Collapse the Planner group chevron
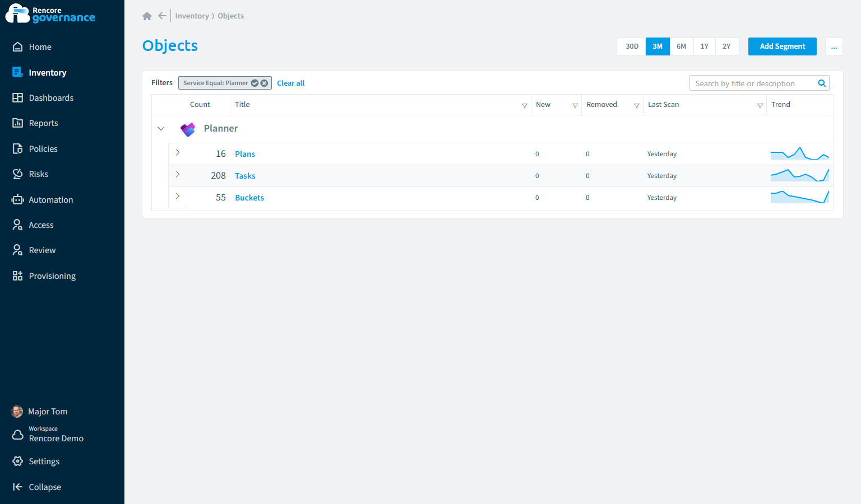Image resolution: width=861 pixels, height=504 pixels. point(161,129)
